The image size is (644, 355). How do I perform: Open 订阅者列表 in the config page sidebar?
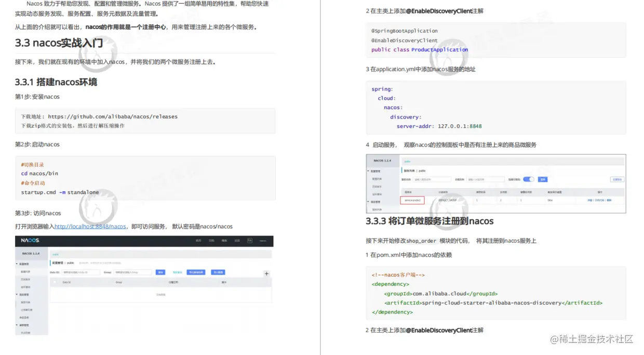(27, 310)
